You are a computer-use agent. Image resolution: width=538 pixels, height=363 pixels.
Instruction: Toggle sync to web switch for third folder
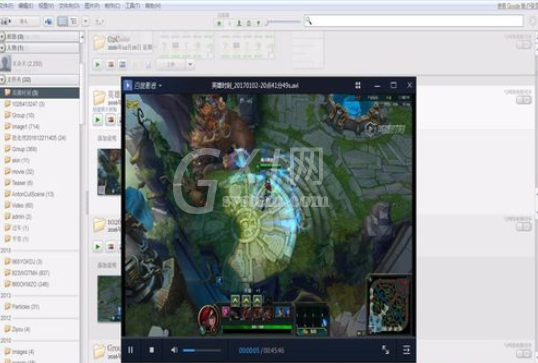(524, 227)
